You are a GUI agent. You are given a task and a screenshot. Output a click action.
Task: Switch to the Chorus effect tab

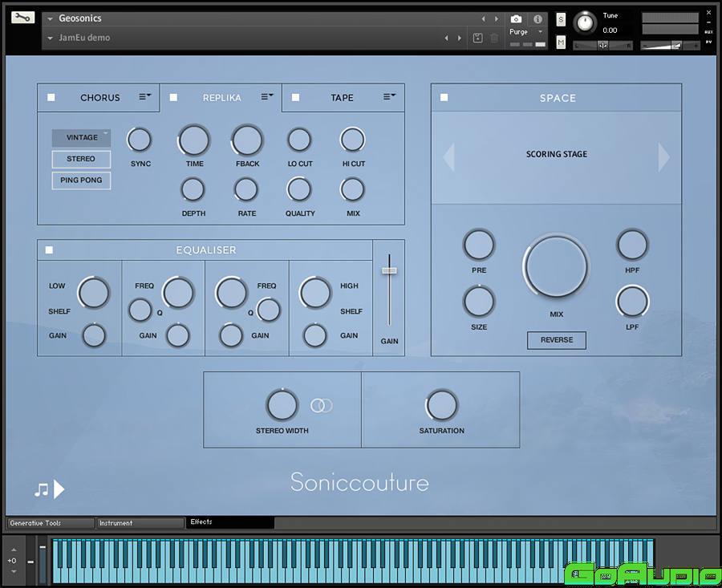tap(100, 98)
